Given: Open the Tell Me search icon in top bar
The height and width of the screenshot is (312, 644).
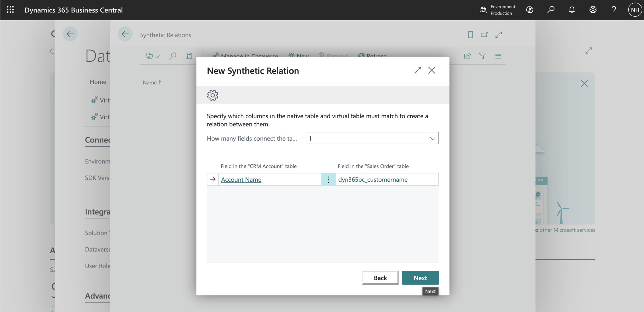Looking at the screenshot, I should (551, 10).
